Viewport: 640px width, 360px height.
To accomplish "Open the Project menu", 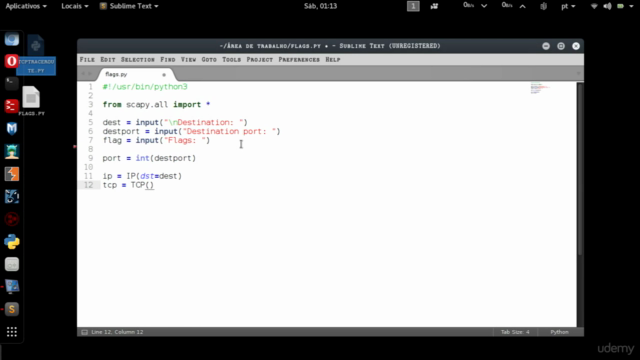I will (260, 60).
